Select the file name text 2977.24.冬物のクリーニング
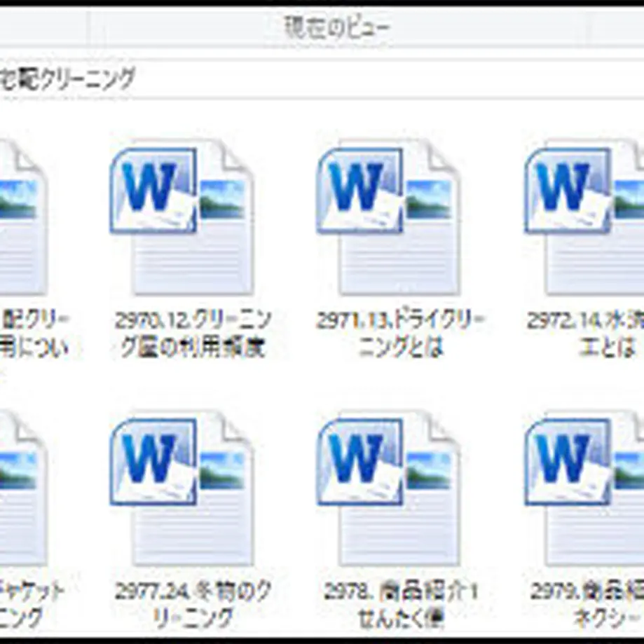The image size is (644, 644). pyautogui.click(x=193, y=604)
